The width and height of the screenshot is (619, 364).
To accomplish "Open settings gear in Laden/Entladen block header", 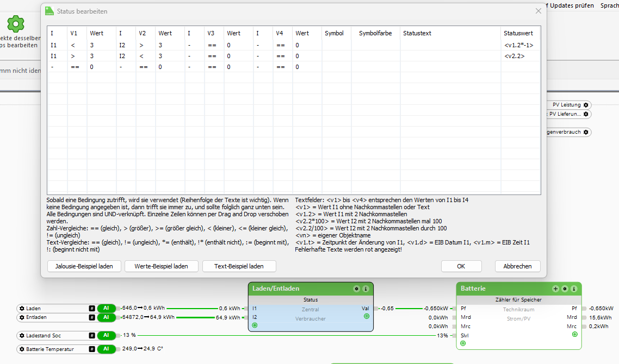I will pos(356,288).
